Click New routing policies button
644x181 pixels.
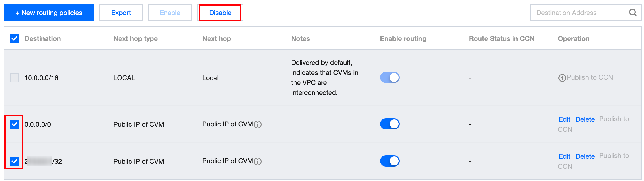pyautogui.click(x=49, y=13)
